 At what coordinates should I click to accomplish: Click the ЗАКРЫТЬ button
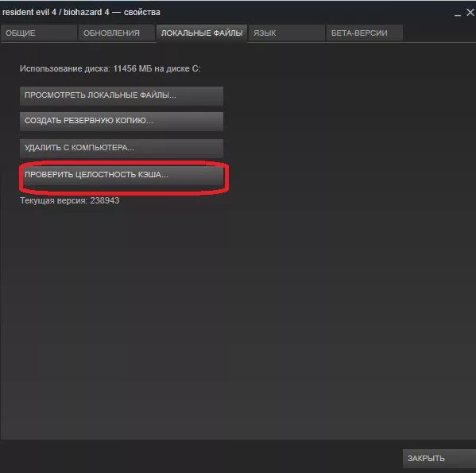tap(439, 459)
